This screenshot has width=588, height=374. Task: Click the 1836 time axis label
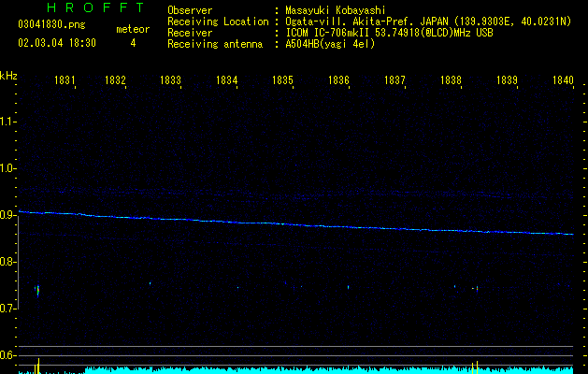[x=339, y=79]
